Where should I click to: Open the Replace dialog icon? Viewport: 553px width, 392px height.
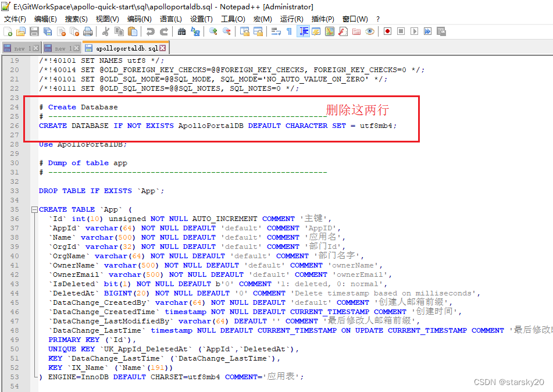tap(195, 32)
